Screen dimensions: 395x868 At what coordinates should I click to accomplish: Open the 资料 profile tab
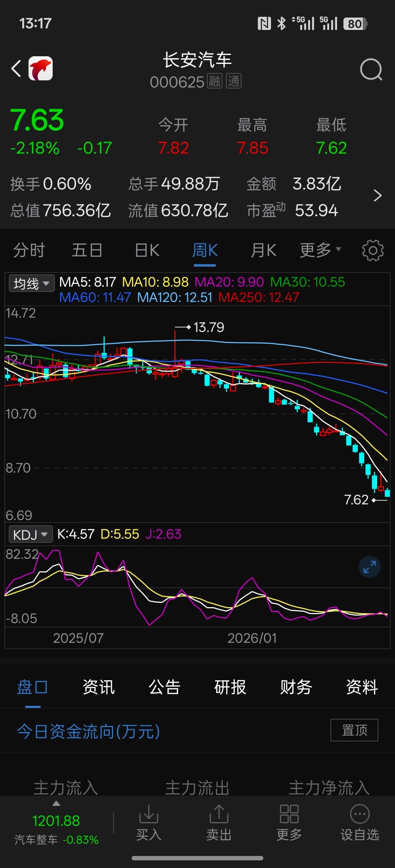tap(362, 687)
